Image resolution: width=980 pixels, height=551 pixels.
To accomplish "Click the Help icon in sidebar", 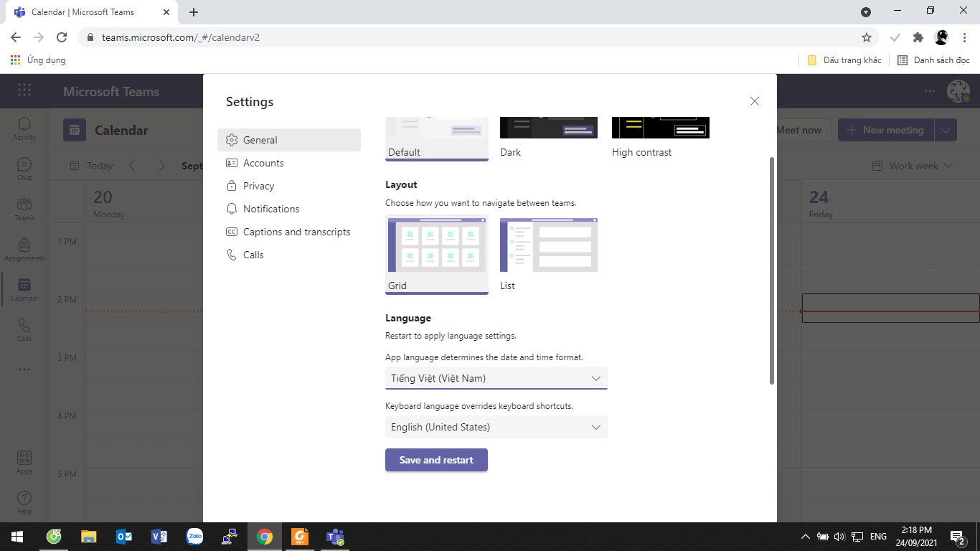I will pos(24,502).
